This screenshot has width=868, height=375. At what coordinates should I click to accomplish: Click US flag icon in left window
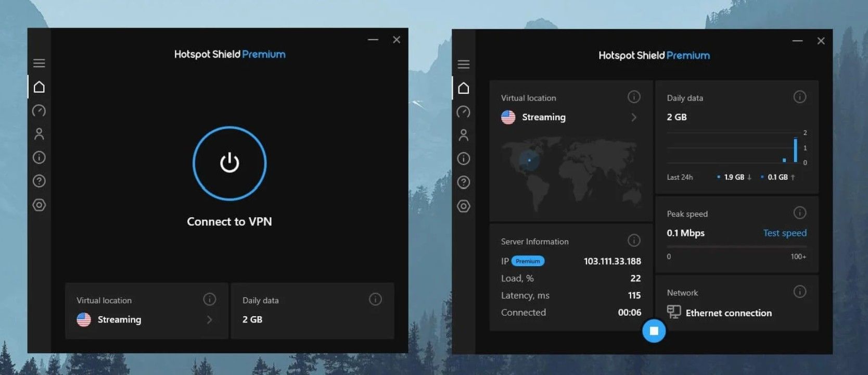pyautogui.click(x=84, y=319)
